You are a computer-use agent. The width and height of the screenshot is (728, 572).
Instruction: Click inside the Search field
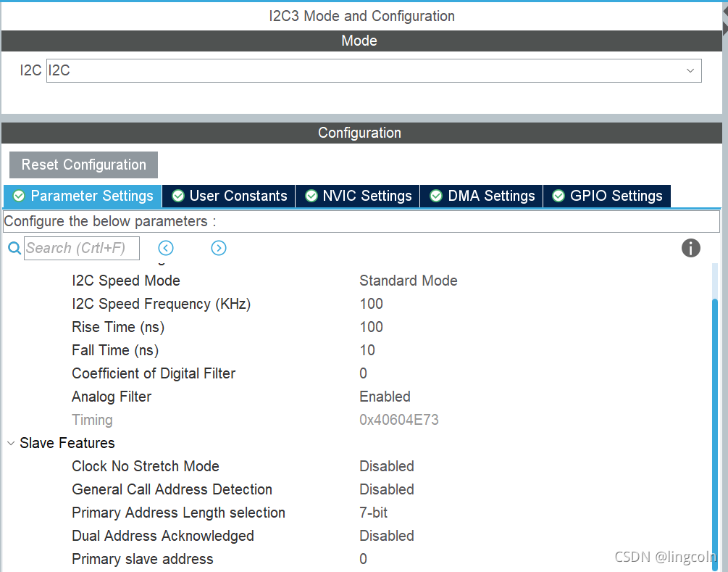[x=81, y=248]
